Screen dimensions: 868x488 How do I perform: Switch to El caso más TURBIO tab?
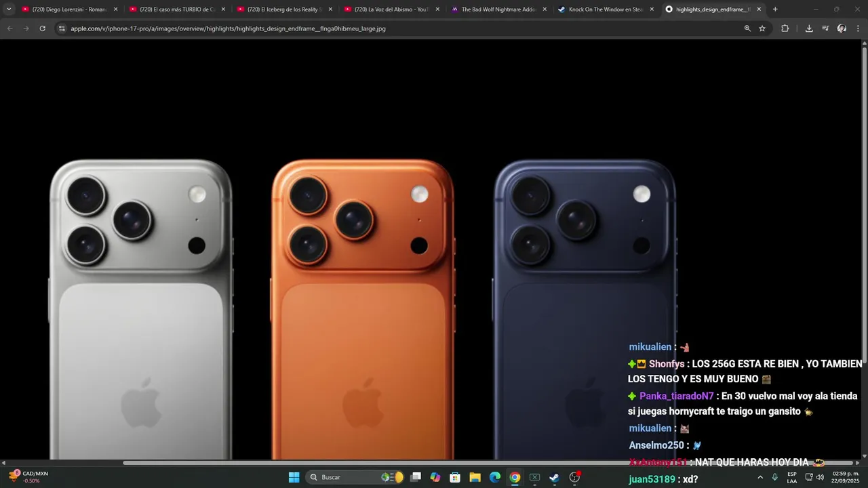[x=176, y=9]
